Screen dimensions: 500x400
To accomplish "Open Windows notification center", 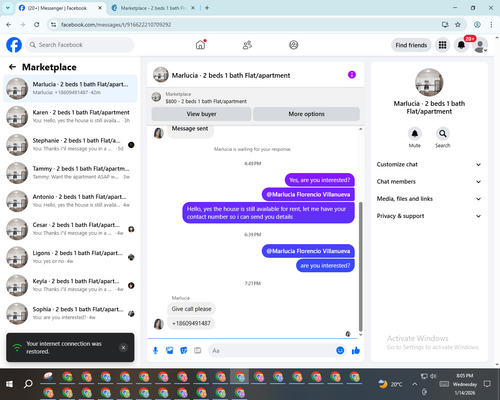I will 487,384.
